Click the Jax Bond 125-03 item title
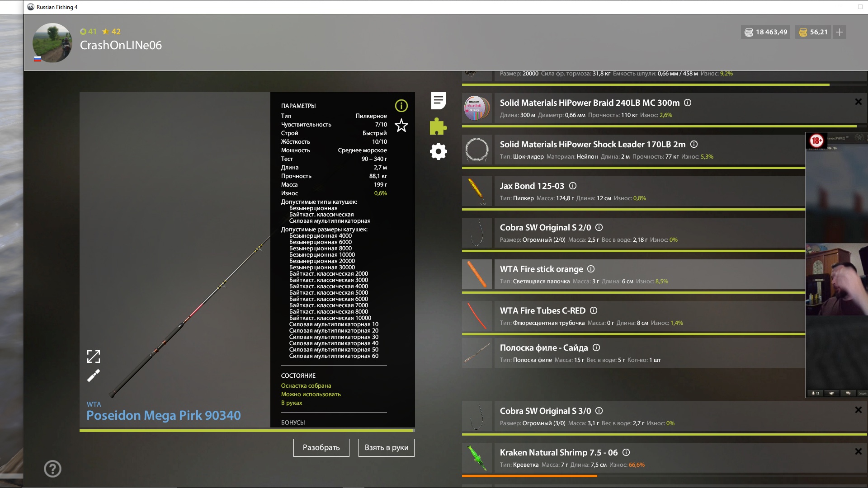Viewport: 868px width, 488px height. [532, 186]
